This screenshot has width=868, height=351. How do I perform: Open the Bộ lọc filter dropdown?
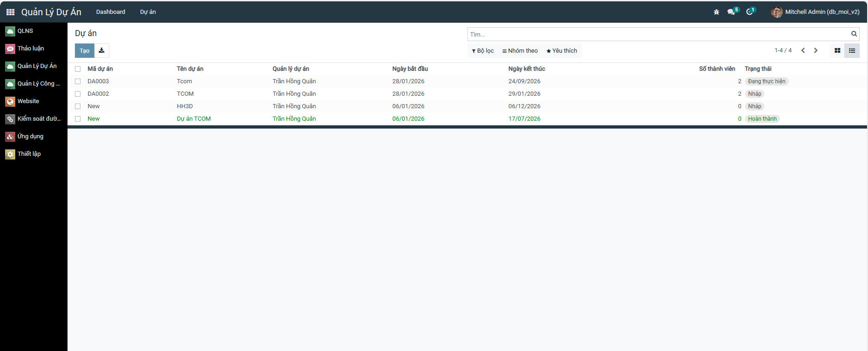(483, 51)
